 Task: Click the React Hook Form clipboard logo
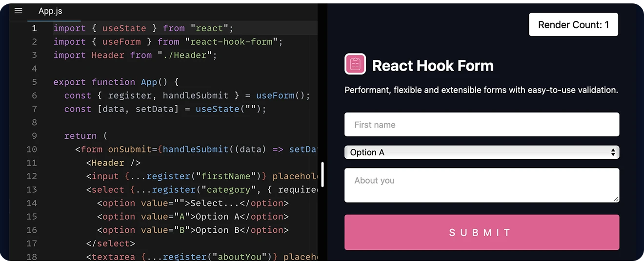[355, 64]
